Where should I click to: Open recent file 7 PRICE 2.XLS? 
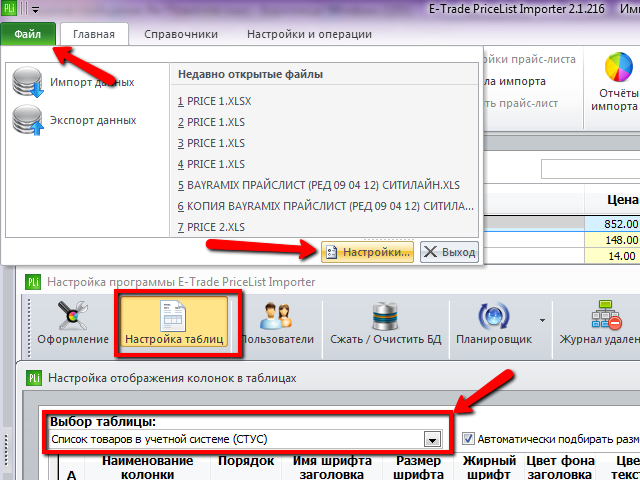(x=211, y=227)
